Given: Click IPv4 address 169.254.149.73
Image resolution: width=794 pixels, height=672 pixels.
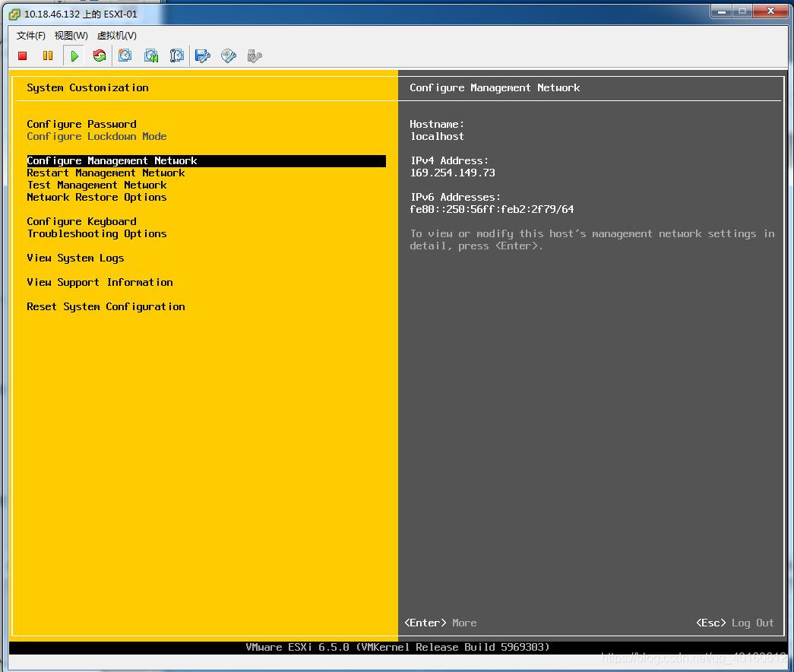Looking at the screenshot, I should tap(452, 173).
